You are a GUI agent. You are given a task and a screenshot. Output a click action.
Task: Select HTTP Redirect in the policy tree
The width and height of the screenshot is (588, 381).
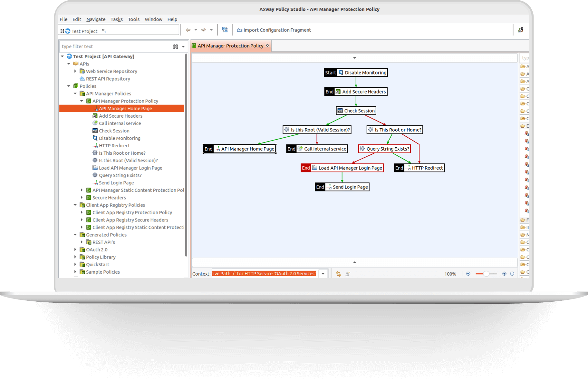click(114, 146)
